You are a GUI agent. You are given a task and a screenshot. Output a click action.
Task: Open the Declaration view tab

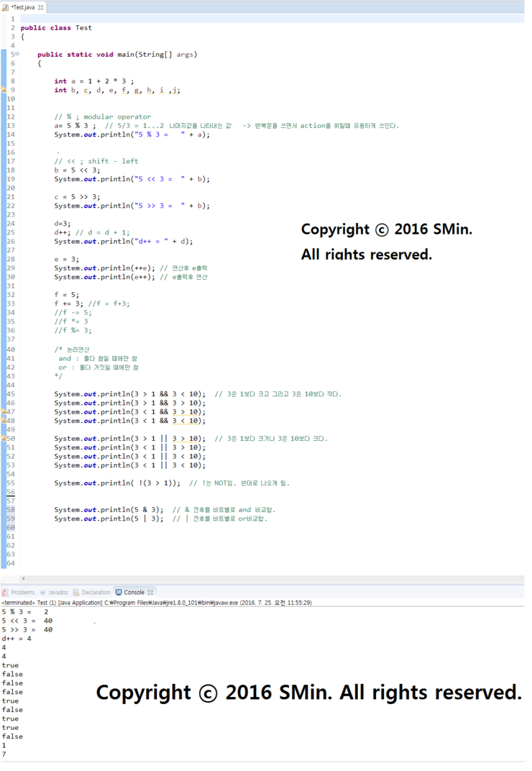tap(92, 593)
